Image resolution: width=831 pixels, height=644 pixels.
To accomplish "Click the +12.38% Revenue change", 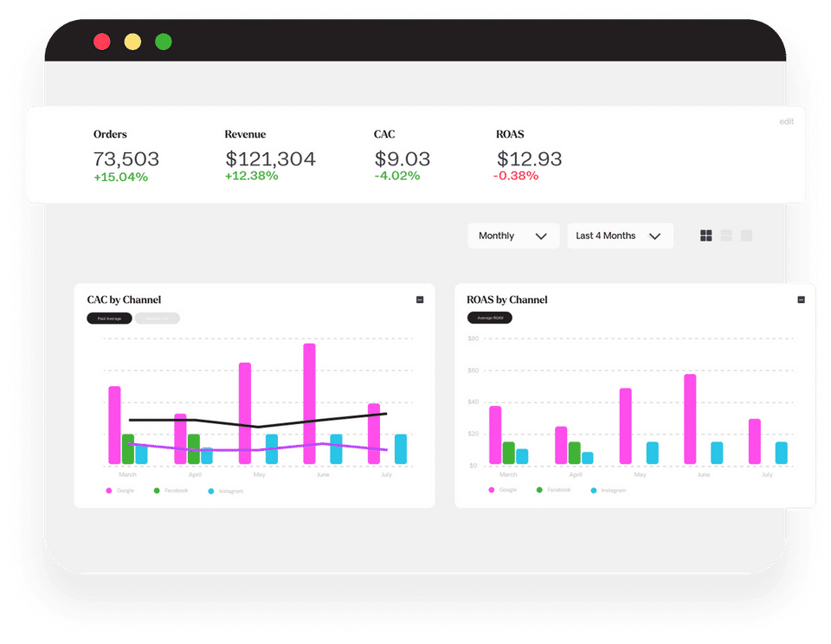I will click(252, 176).
